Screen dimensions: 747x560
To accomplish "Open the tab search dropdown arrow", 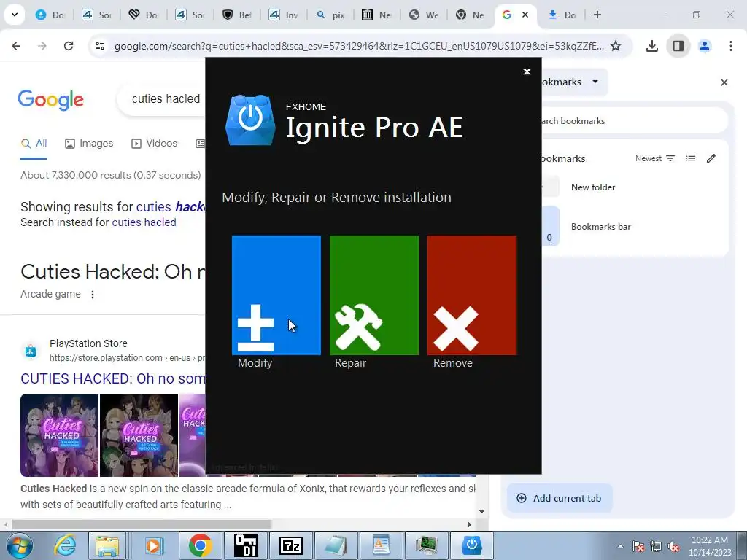I will pyautogui.click(x=15, y=15).
